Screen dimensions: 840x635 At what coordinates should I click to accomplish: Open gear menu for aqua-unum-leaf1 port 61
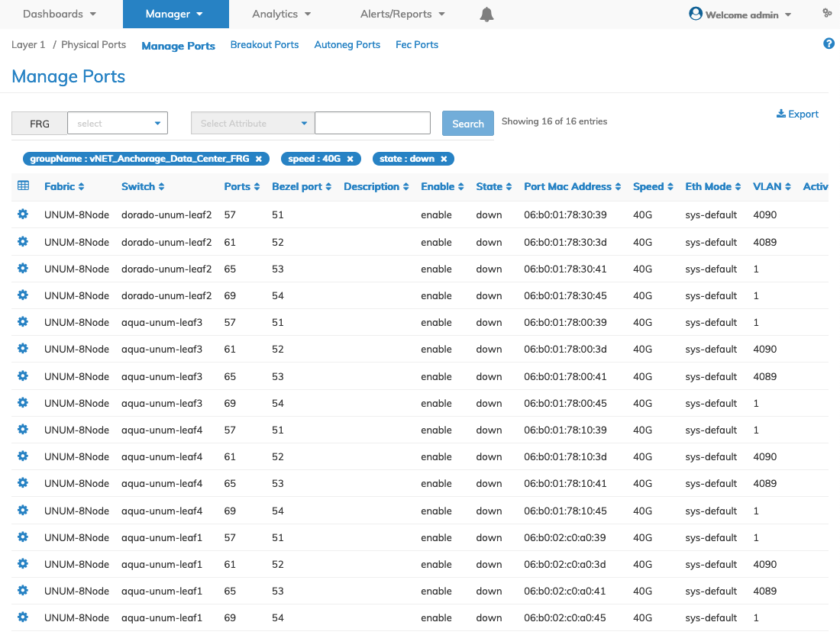point(22,564)
